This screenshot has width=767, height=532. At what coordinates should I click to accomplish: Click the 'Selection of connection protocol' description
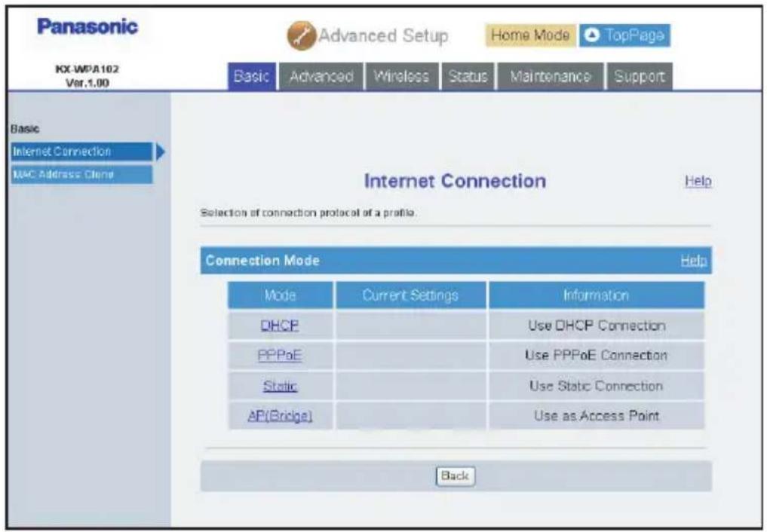tap(308, 213)
